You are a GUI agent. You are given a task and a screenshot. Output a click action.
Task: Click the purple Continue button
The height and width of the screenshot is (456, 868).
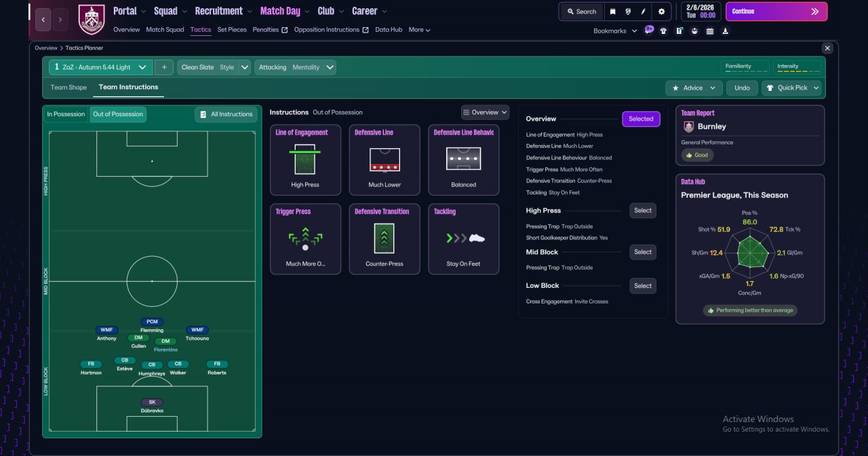776,12
